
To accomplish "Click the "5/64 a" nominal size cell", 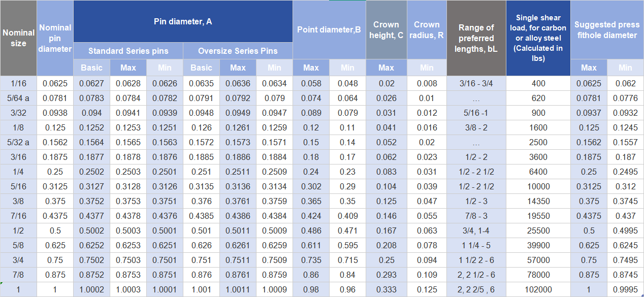I will pyautogui.click(x=18, y=98).
